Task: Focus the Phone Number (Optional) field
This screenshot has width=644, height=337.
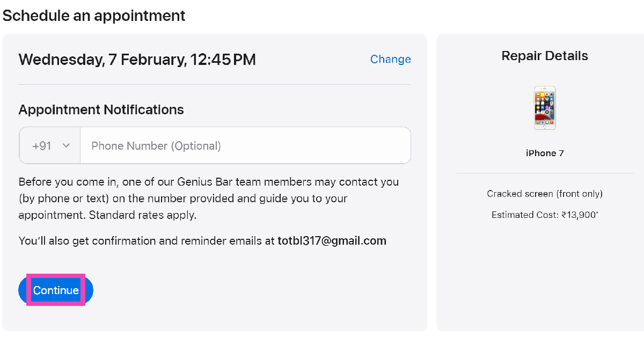Action: [x=245, y=145]
